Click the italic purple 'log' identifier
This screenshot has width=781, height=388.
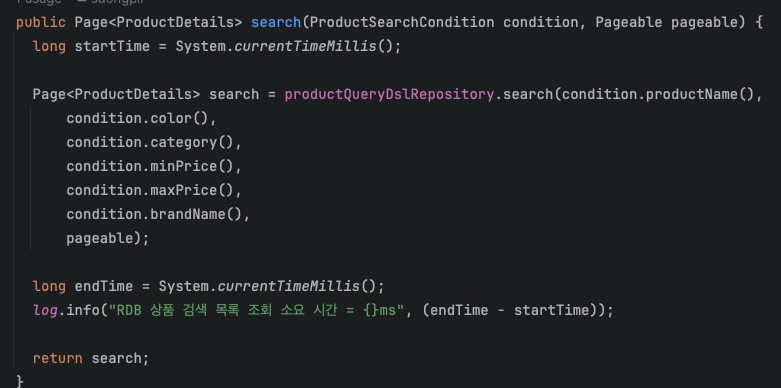(x=45, y=310)
